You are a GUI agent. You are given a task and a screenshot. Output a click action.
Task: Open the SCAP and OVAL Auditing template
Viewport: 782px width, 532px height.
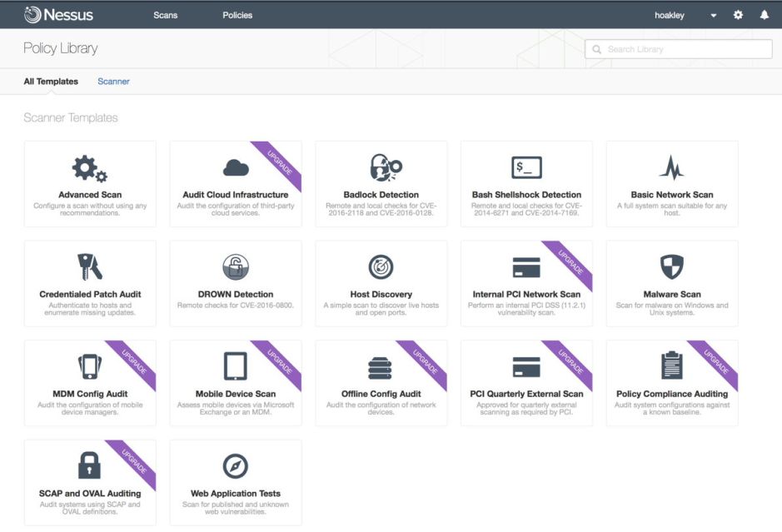(x=90, y=483)
